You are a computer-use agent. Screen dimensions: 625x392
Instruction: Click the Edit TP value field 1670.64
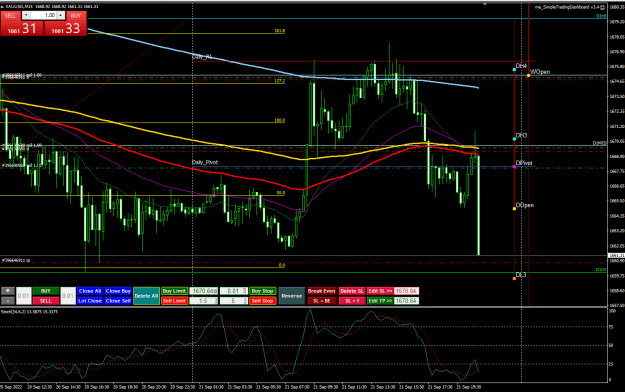[x=406, y=301]
